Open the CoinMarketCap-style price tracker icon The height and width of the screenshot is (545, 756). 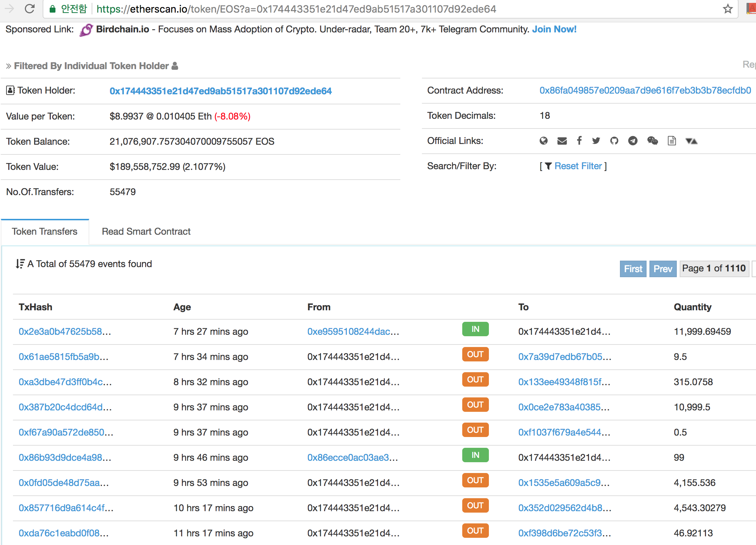click(x=691, y=141)
